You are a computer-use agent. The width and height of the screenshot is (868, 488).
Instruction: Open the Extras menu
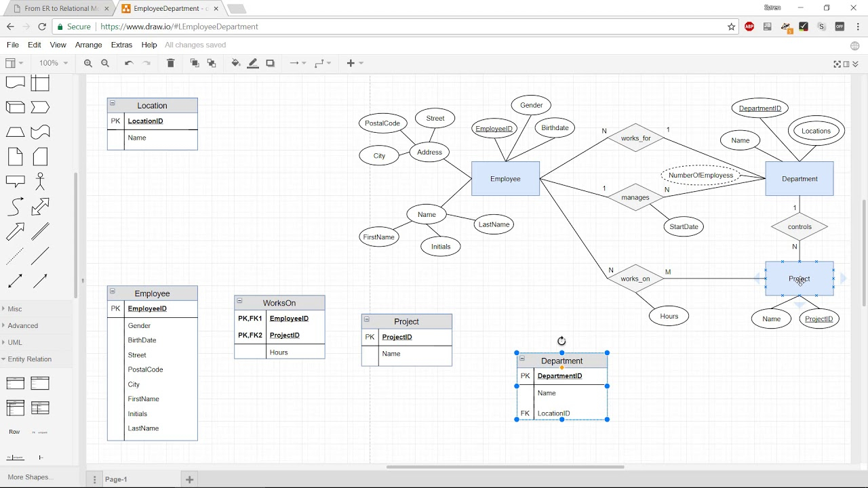121,45
